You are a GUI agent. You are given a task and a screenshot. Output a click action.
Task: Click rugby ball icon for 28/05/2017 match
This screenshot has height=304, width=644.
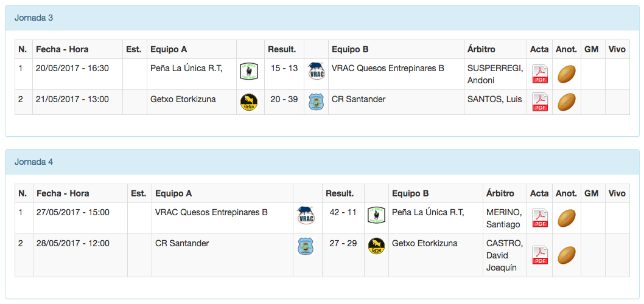pyautogui.click(x=567, y=255)
